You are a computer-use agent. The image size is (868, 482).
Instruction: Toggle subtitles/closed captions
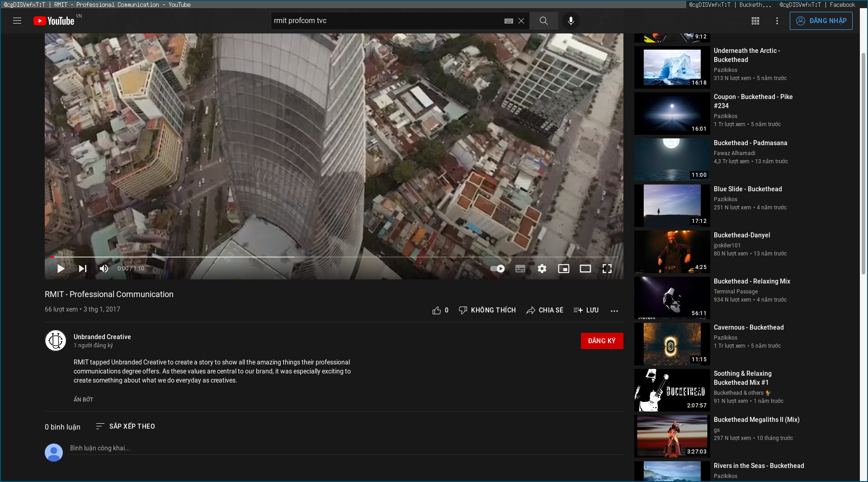point(520,269)
